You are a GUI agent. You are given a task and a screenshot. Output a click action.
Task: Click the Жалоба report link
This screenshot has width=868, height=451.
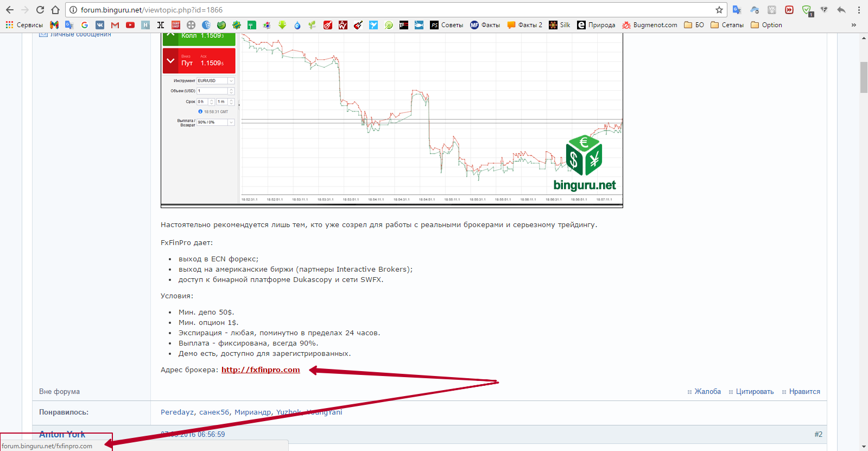pos(707,391)
